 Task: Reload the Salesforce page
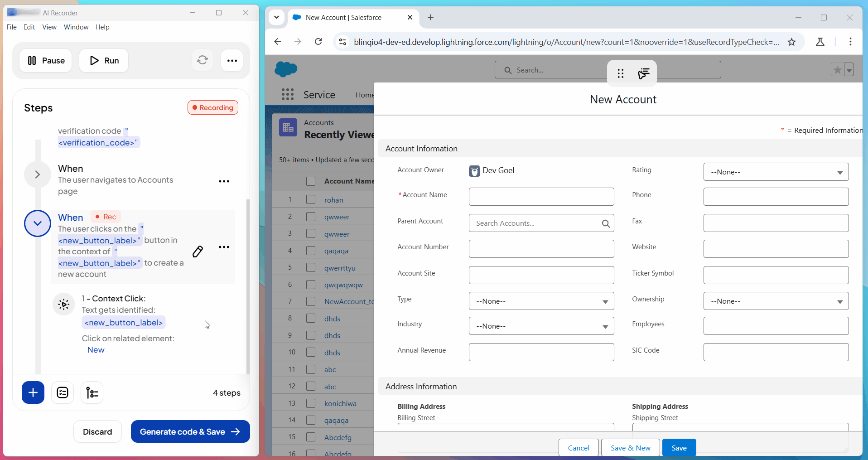point(318,42)
